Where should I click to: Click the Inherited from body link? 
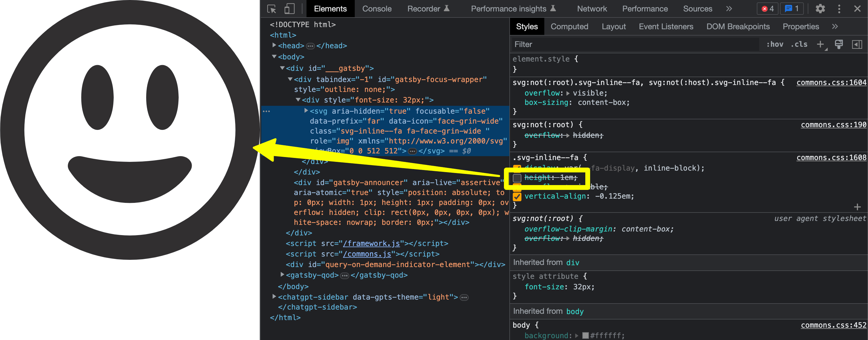pos(575,312)
